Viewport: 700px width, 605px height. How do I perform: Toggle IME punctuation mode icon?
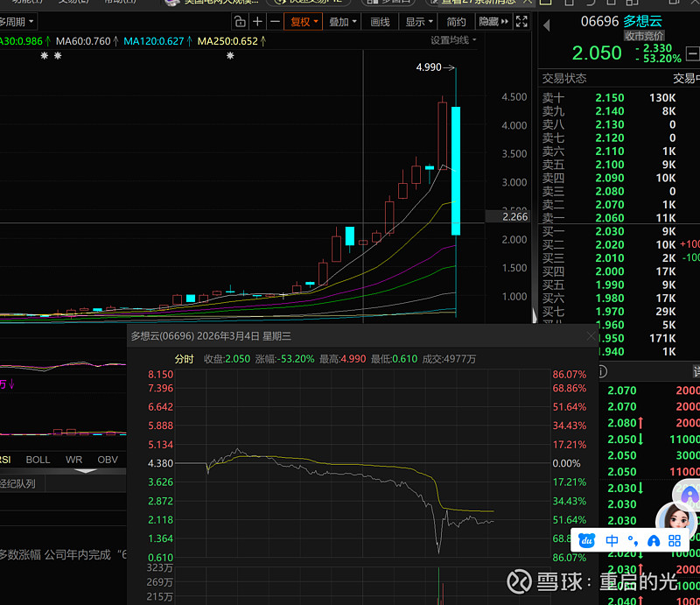tap(633, 541)
